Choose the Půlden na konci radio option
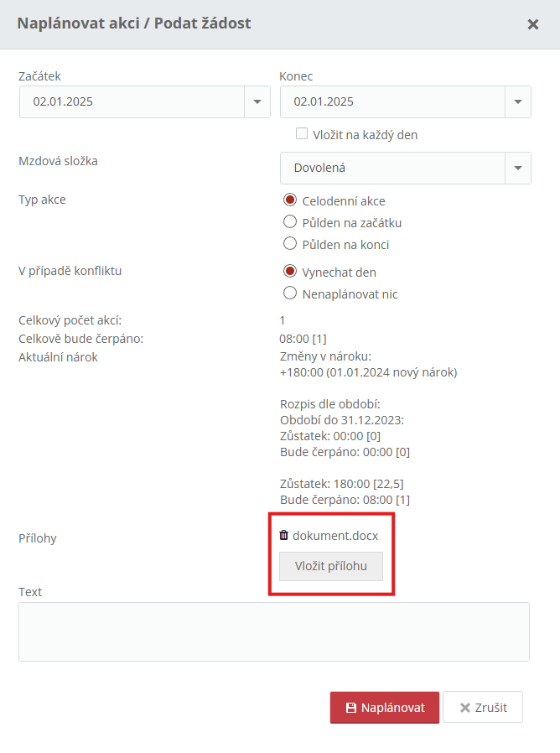The width and height of the screenshot is (560, 753). (290, 243)
